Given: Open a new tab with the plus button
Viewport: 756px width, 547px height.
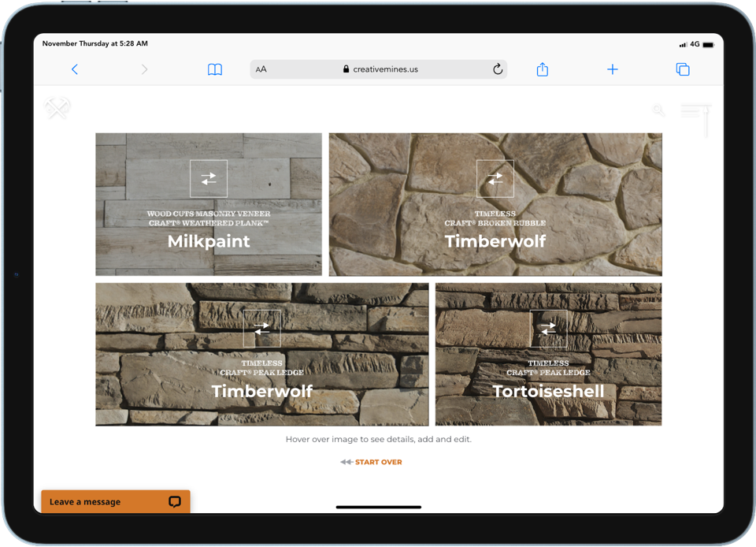Looking at the screenshot, I should click(x=612, y=69).
